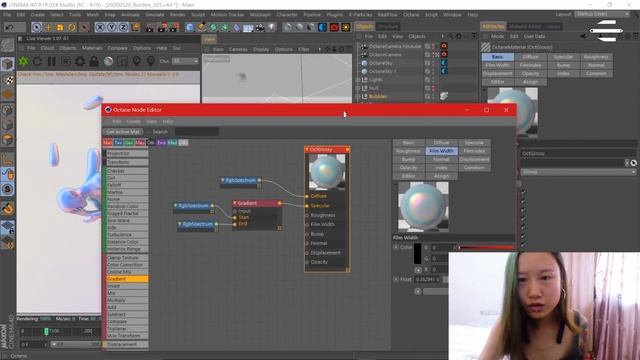Click the material picker pin icon
This screenshot has width=640, height=360.
click(x=151, y=62)
